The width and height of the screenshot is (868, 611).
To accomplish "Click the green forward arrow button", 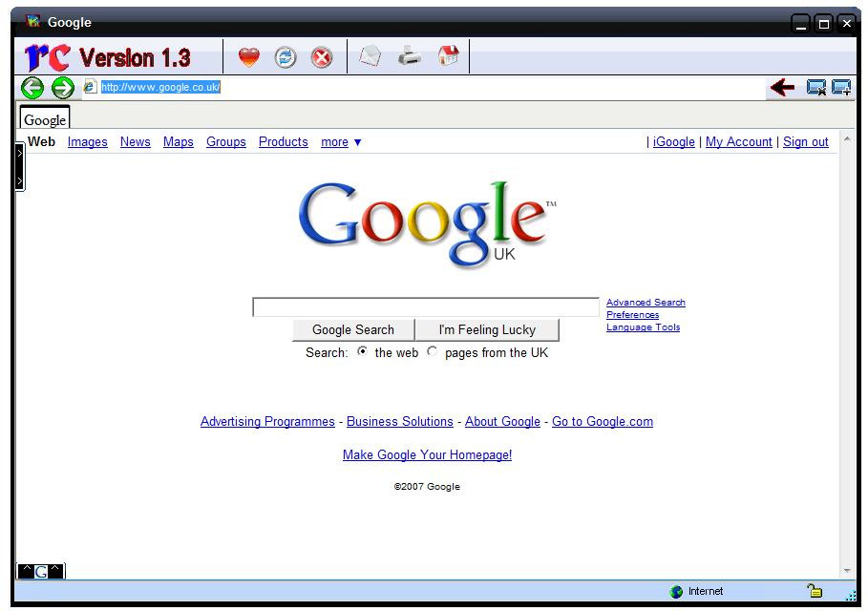I will pos(63,88).
